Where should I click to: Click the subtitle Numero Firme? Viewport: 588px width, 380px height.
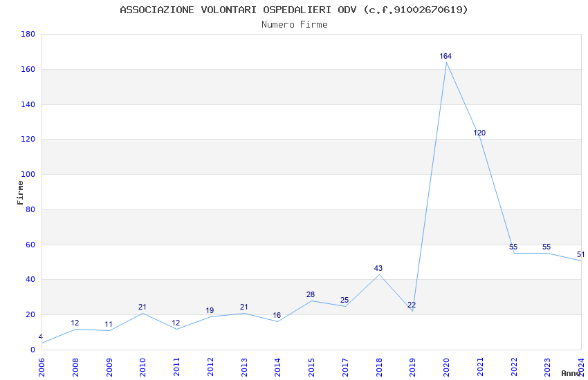[295, 25]
